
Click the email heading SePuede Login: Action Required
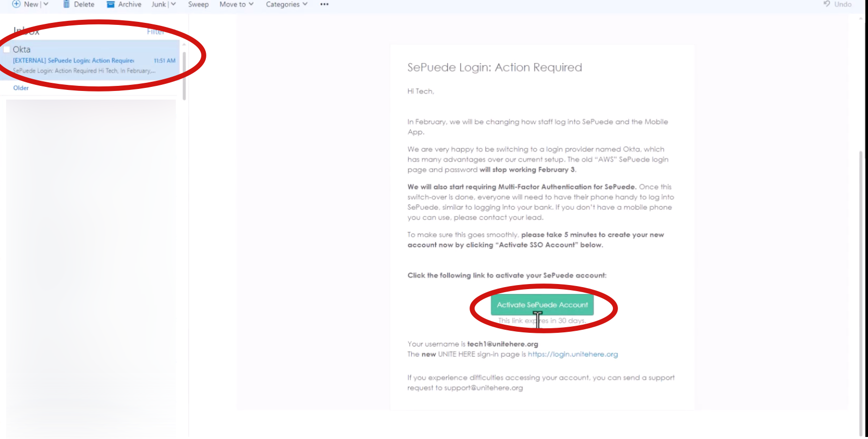pyautogui.click(x=494, y=68)
